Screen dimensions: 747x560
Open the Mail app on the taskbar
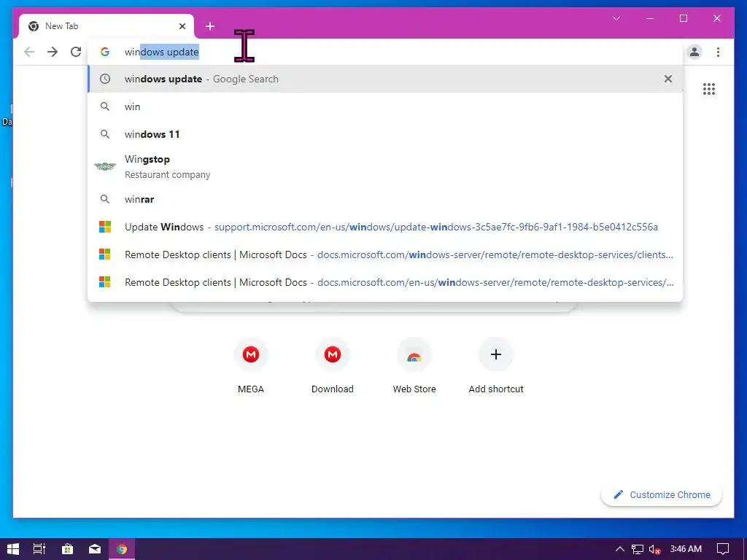tap(95, 549)
